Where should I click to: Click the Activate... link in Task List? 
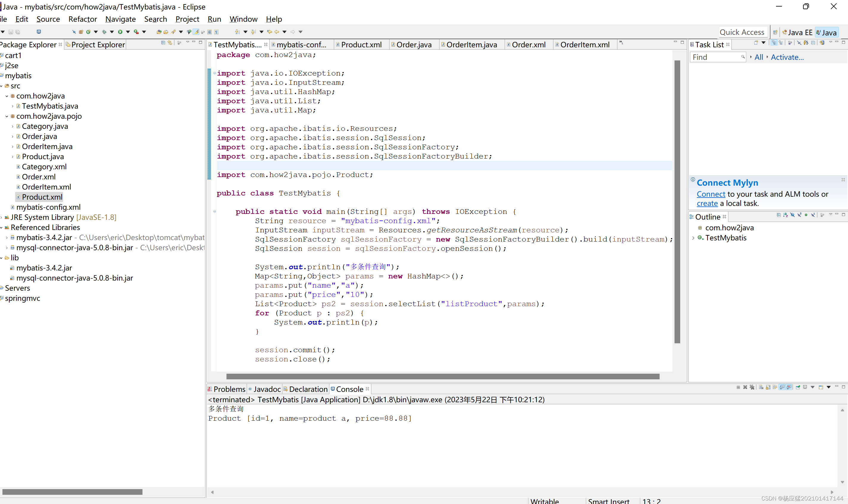pyautogui.click(x=787, y=57)
